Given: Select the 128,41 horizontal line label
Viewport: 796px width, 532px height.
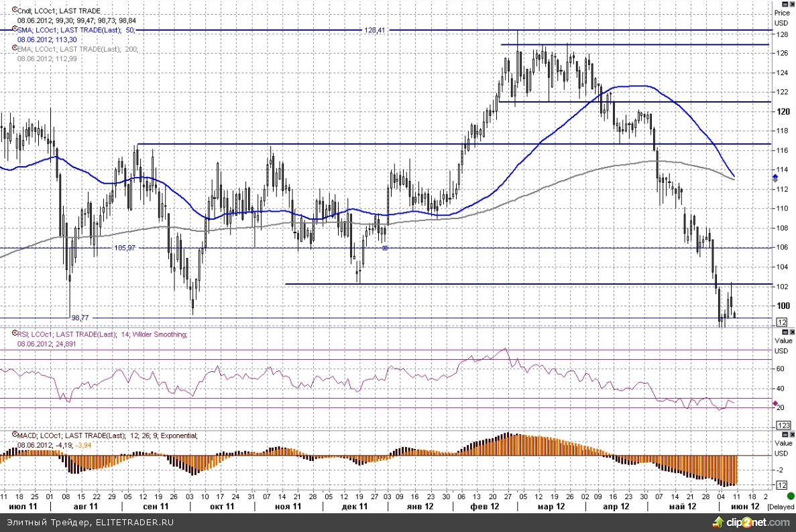Looking at the screenshot, I should coord(375,31).
